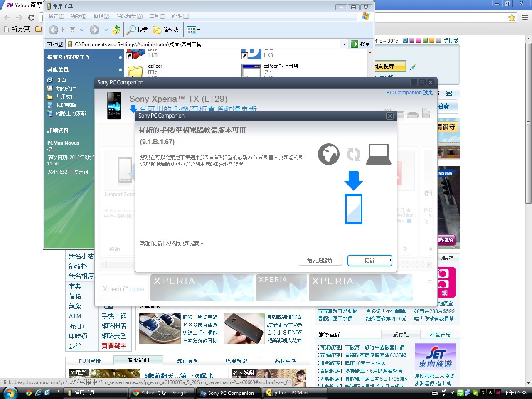Click the pencil icon beside 網頁搜尋
The image size is (532, 399).
[x=413, y=66]
